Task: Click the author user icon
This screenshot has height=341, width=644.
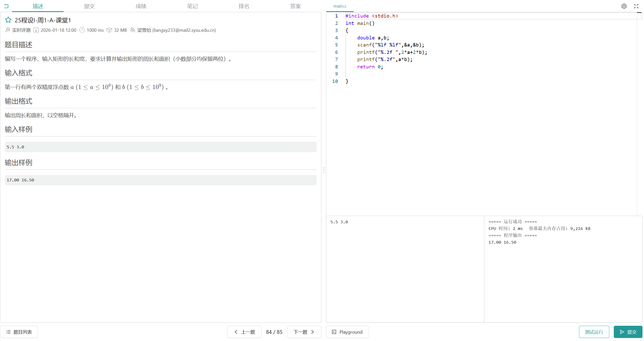Action: 133,30
